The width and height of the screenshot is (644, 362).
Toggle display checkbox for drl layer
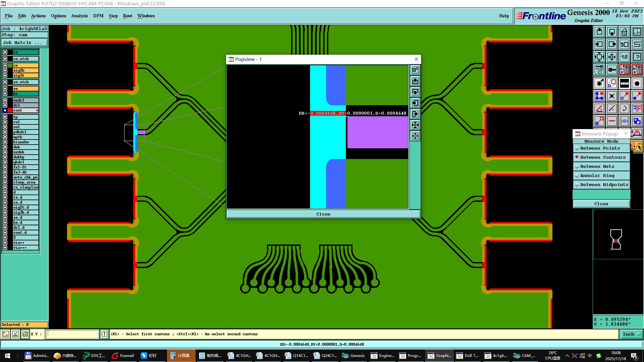tap(5, 105)
